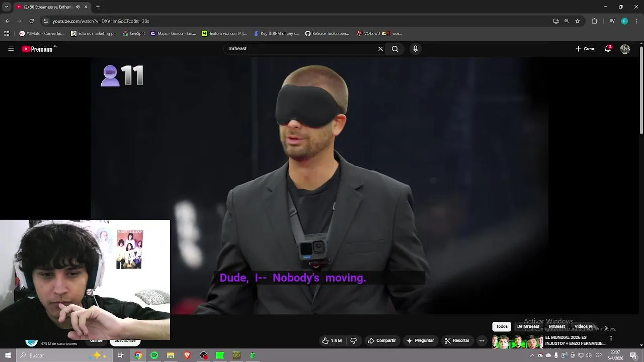
Task: Open the Crear upload menu
Action: point(585,49)
